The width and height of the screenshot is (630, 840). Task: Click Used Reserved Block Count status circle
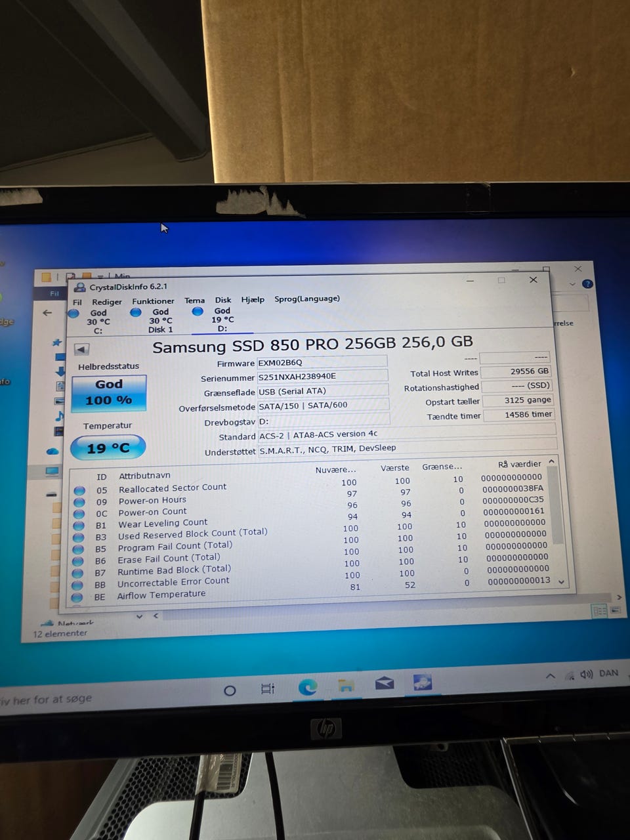pos(79,537)
